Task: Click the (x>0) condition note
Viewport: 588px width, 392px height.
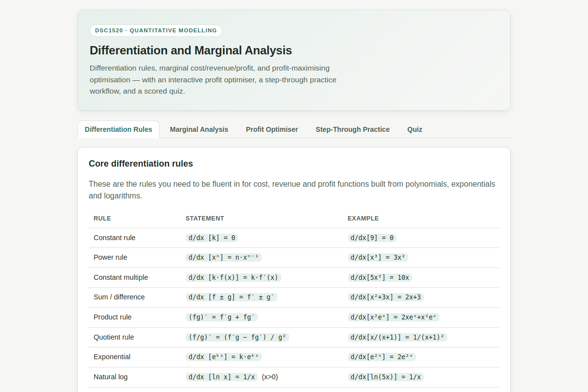Action: click(x=270, y=377)
